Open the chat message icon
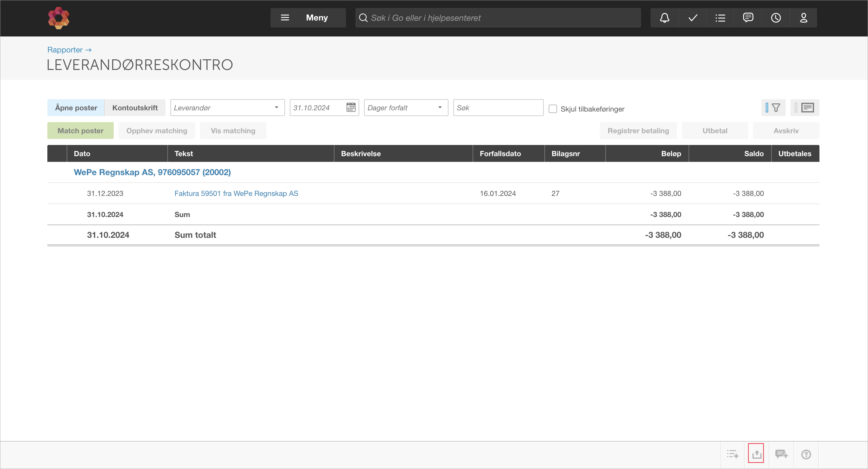 point(748,18)
